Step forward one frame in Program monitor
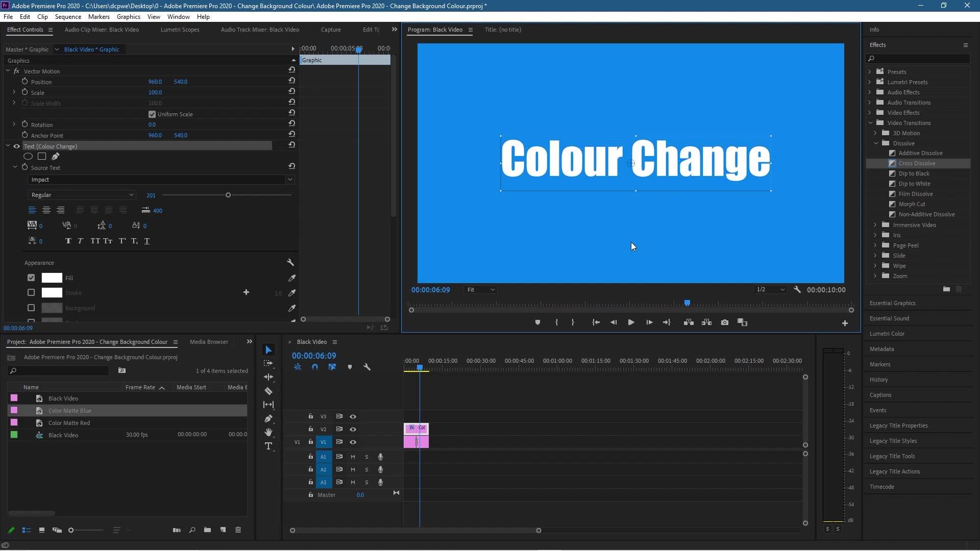The width and height of the screenshot is (980, 551). (649, 322)
